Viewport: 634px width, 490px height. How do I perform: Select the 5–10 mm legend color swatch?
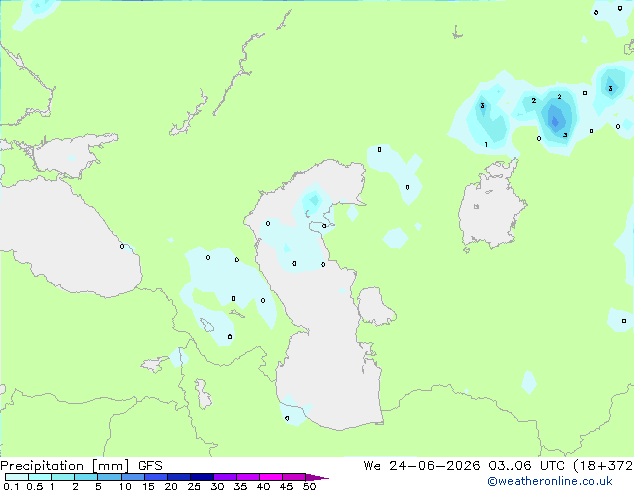click(109, 477)
